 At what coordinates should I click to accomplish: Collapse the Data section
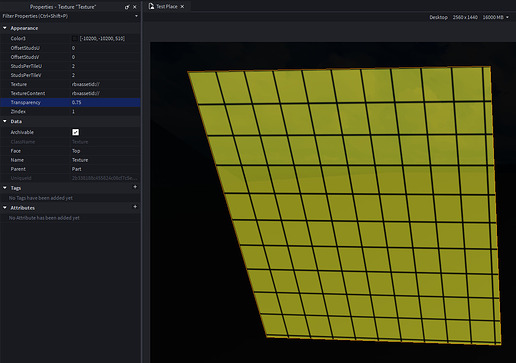coord(5,121)
